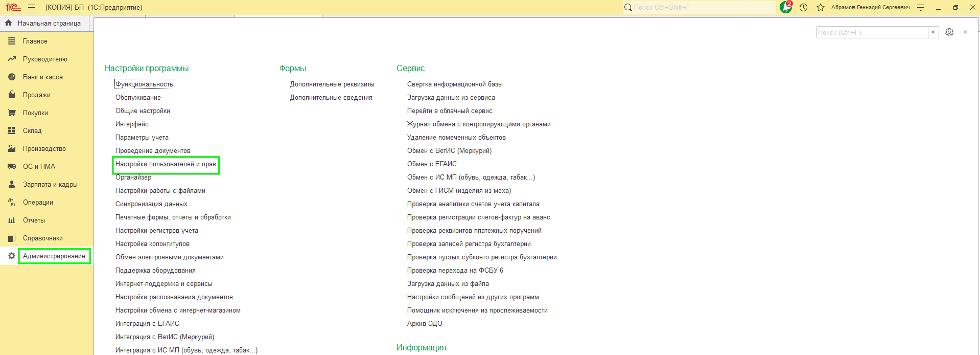The height and width of the screenshot is (355, 980).
Task: Open Параметры учета
Action: coord(142,137)
